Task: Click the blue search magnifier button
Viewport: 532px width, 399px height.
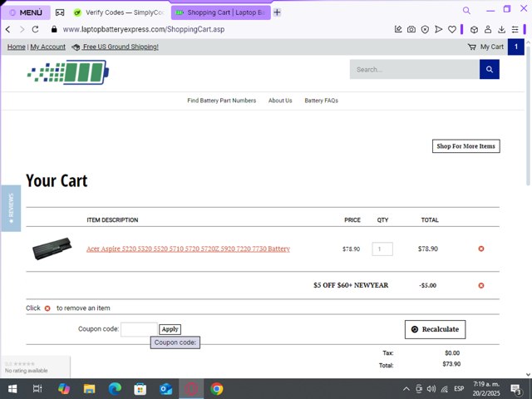Action: coord(490,69)
